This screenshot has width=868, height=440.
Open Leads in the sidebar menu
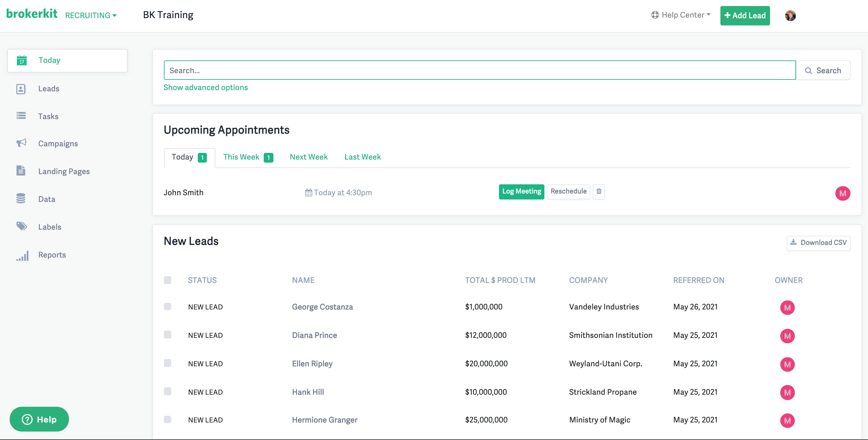tap(49, 89)
